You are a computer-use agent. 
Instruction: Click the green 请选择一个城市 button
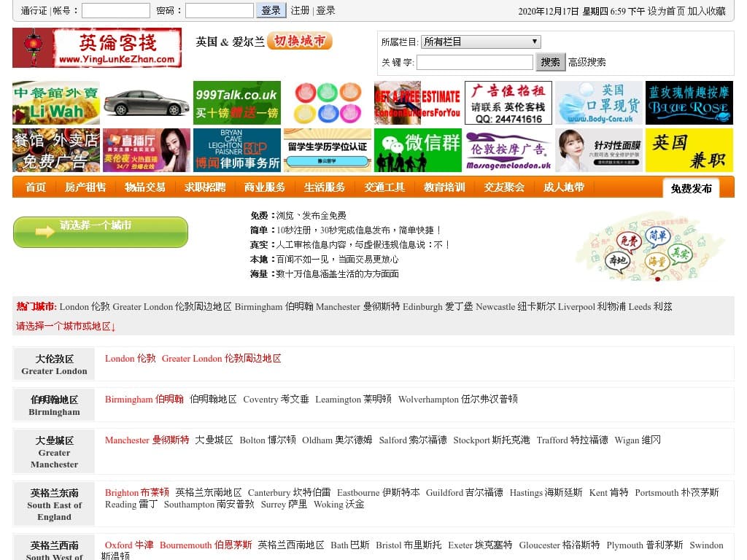[x=101, y=232]
